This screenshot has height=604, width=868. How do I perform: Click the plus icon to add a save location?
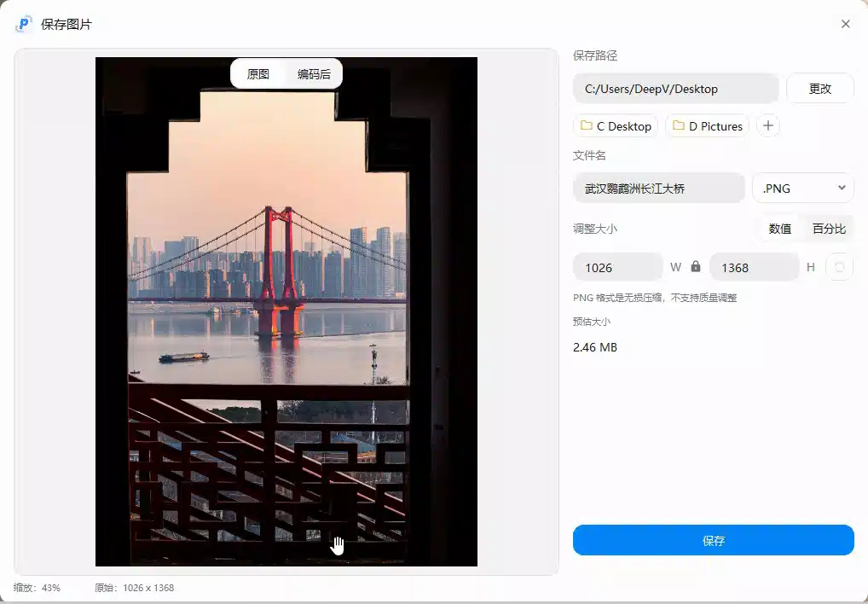click(767, 125)
